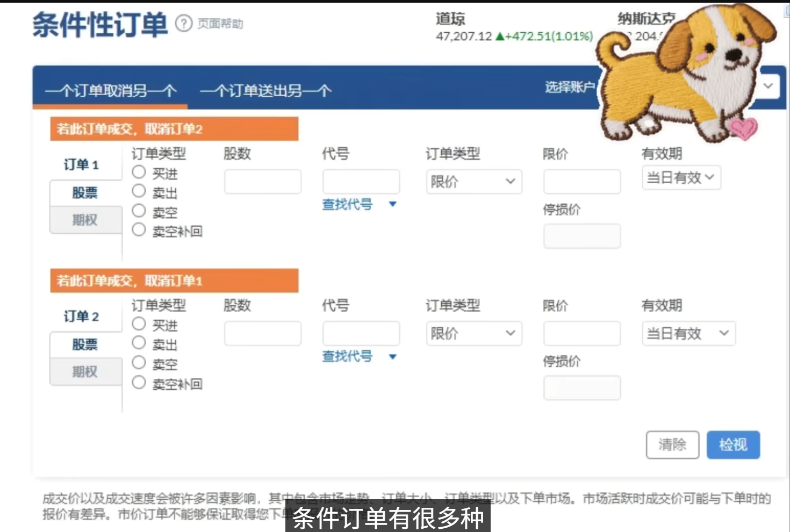The height and width of the screenshot is (532, 790).
Task: Click Order 2 限价 price input field
Action: tap(581, 334)
